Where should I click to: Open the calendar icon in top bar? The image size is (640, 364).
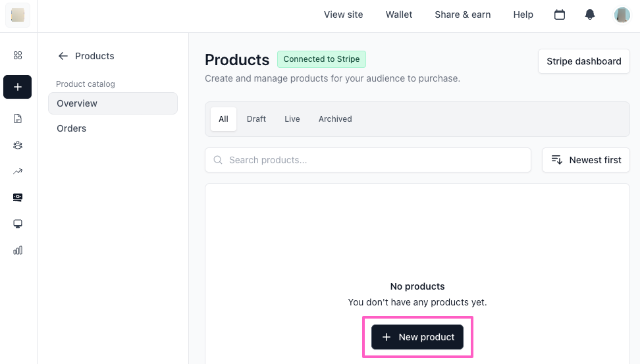[x=560, y=14]
